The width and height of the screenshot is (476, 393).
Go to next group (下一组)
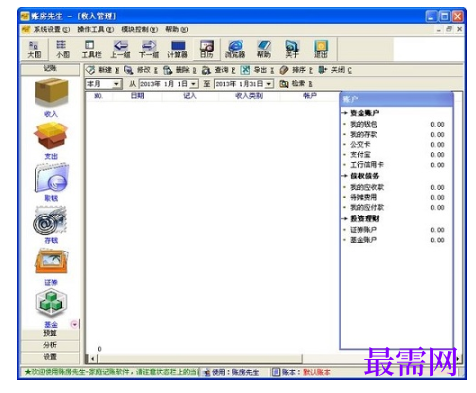(x=149, y=49)
